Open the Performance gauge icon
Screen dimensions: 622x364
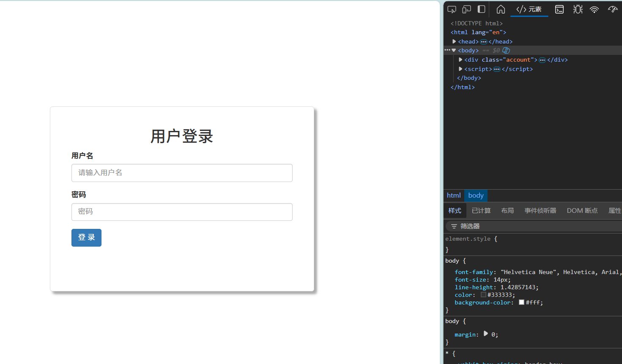(x=613, y=9)
